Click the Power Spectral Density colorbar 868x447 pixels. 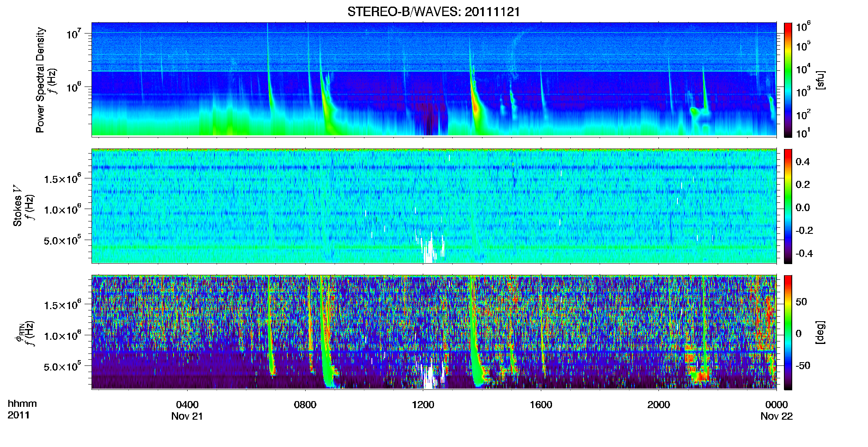[788, 80]
